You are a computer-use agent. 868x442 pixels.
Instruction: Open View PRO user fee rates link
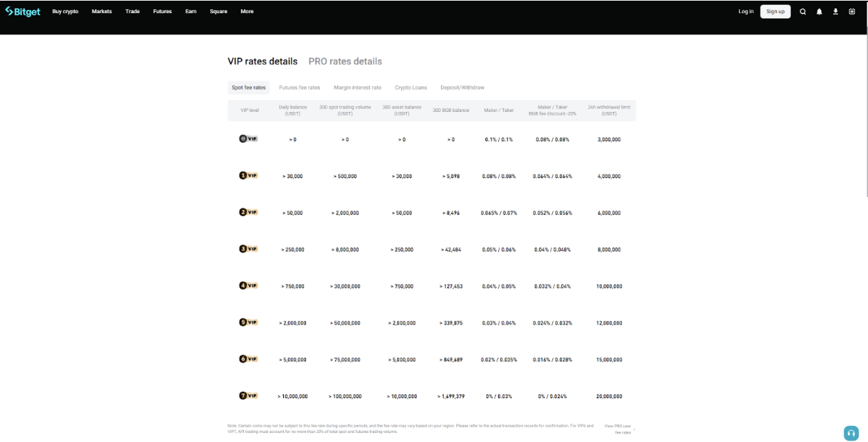[618, 429]
